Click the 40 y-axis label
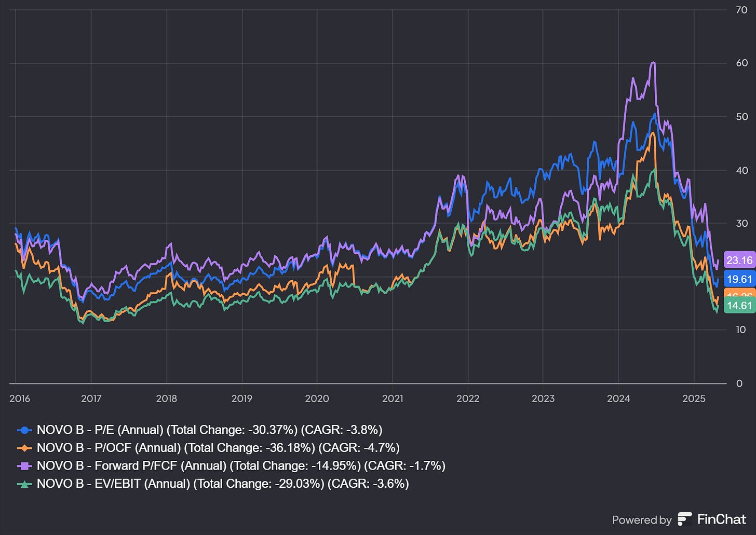Screen dimensions: 756x535 (x=742, y=170)
